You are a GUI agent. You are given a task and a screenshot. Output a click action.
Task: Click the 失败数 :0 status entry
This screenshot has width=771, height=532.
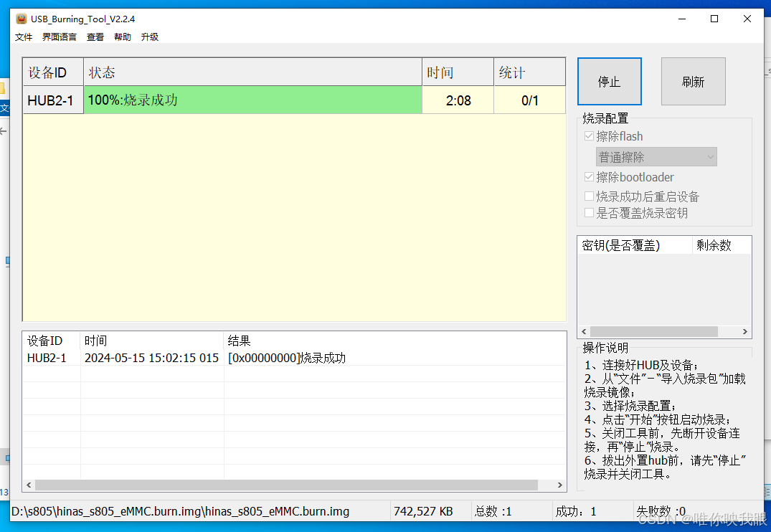[x=661, y=512]
